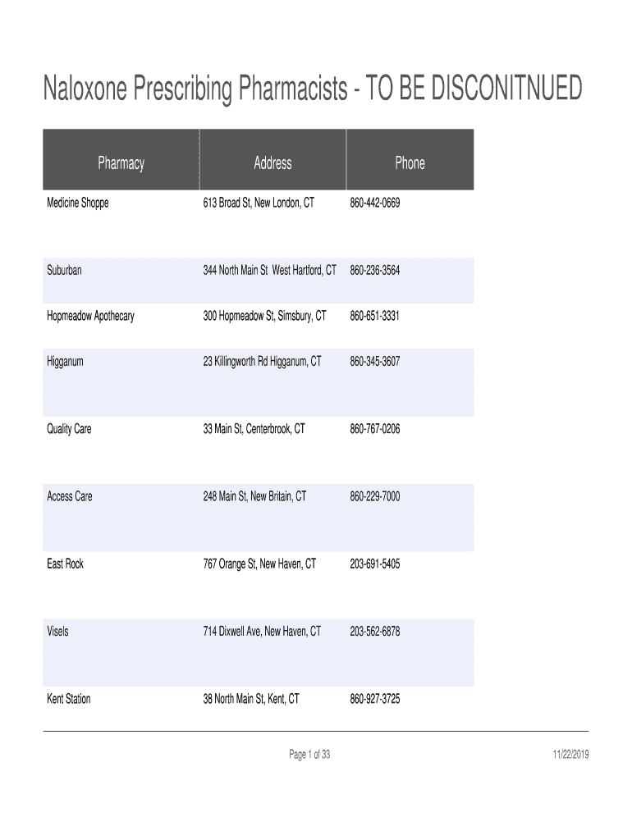Select the East Rock pharmacy entry
The image size is (632, 840).
[66, 564]
